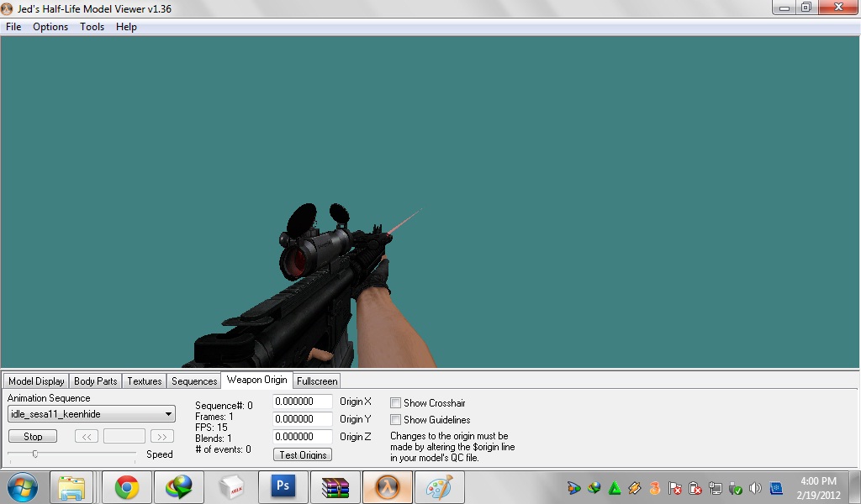Click the green triangle tray icon

615,488
